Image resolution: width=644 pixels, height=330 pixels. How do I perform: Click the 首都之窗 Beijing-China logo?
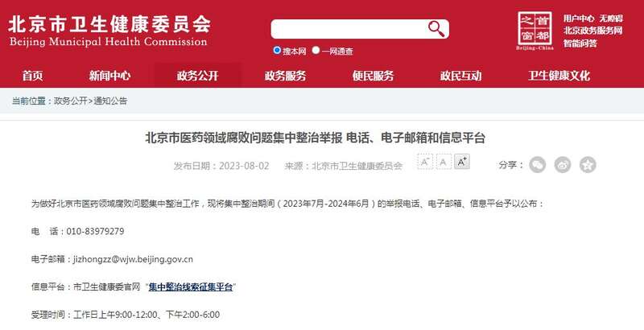[x=535, y=31]
